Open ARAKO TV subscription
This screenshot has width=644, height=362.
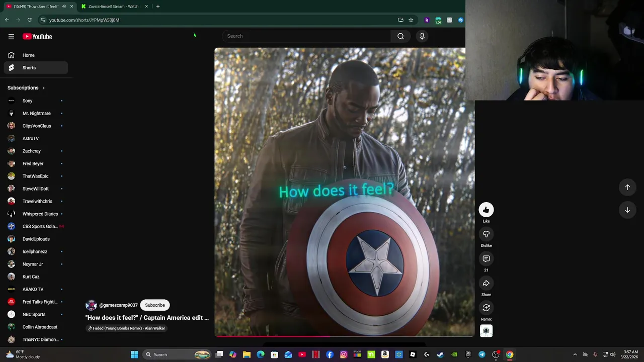coord(35,289)
